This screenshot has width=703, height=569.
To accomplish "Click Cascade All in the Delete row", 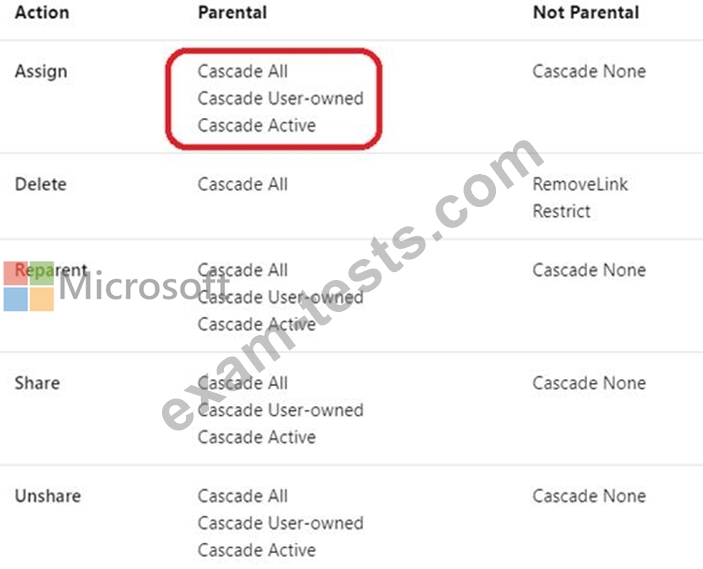I will tap(243, 184).
